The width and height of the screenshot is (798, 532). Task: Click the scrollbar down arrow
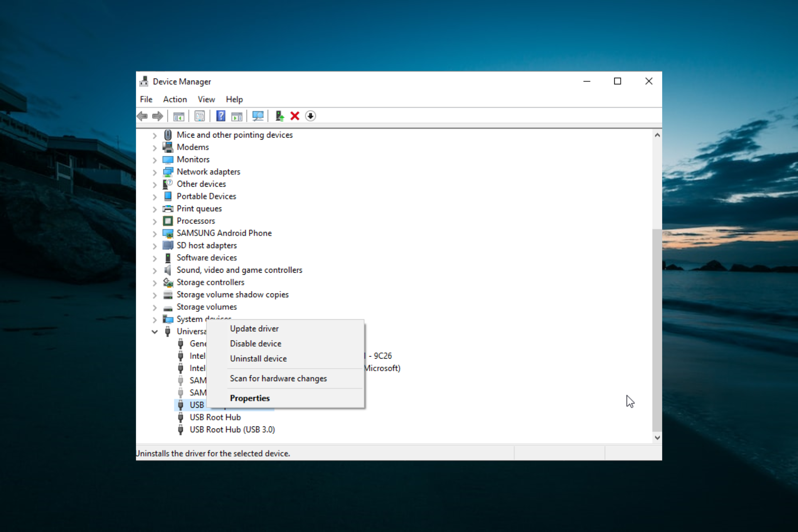[657, 437]
